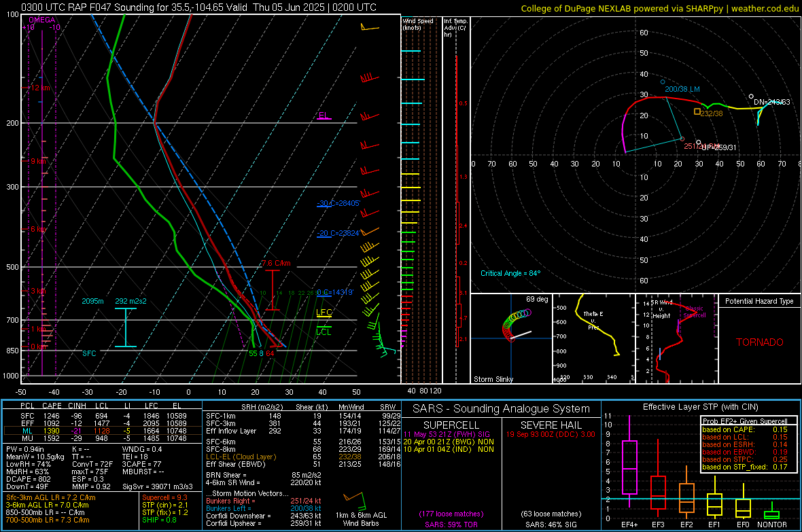Select the magenta OMEGA label
The image size is (802, 532).
click(x=42, y=20)
